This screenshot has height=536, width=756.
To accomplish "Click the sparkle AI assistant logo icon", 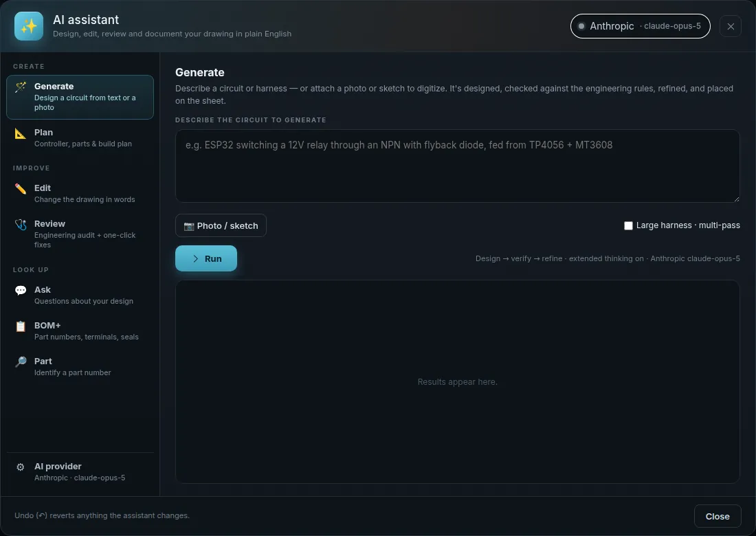I will point(29,26).
